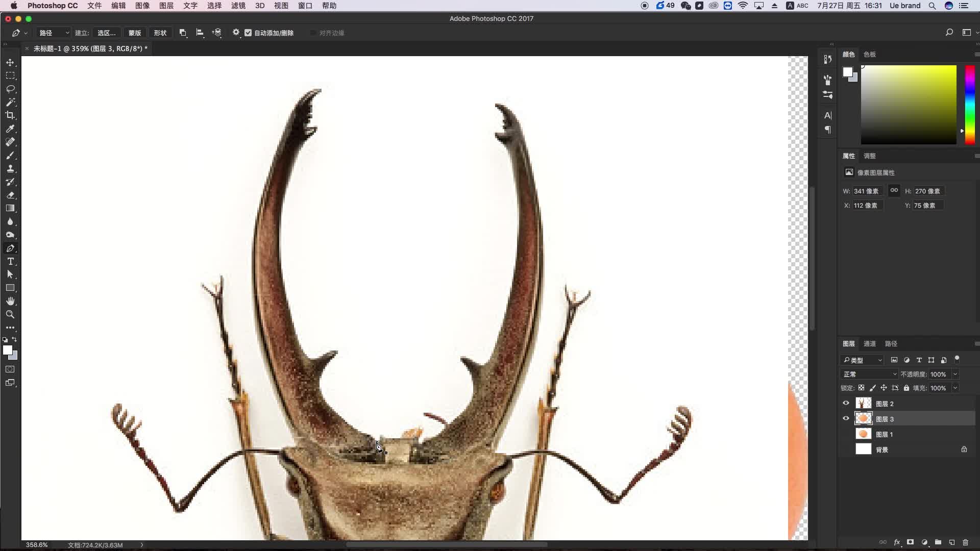Toggle visibility of 图层 3
This screenshot has width=980, height=551.
point(846,418)
